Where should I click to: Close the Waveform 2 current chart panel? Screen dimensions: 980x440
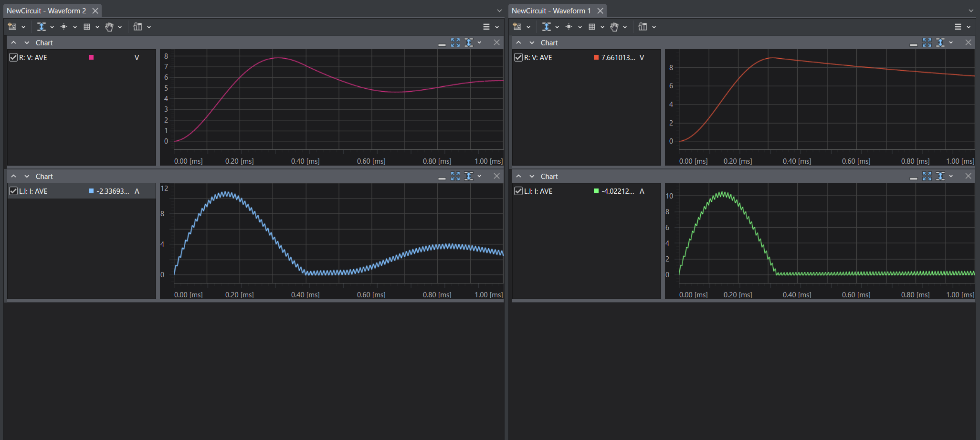point(497,176)
